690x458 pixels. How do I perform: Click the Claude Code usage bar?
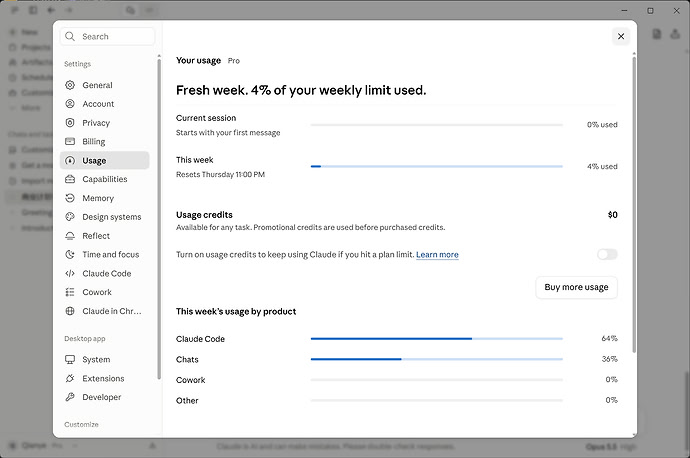pos(437,339)
